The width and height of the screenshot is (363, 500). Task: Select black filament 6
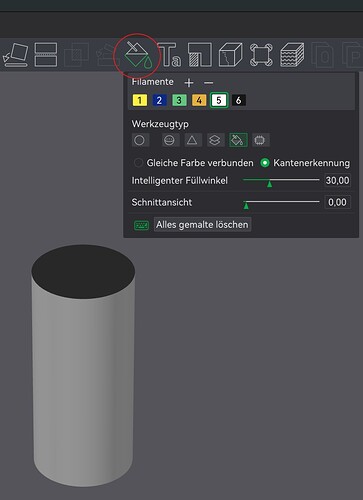(239, 100)
